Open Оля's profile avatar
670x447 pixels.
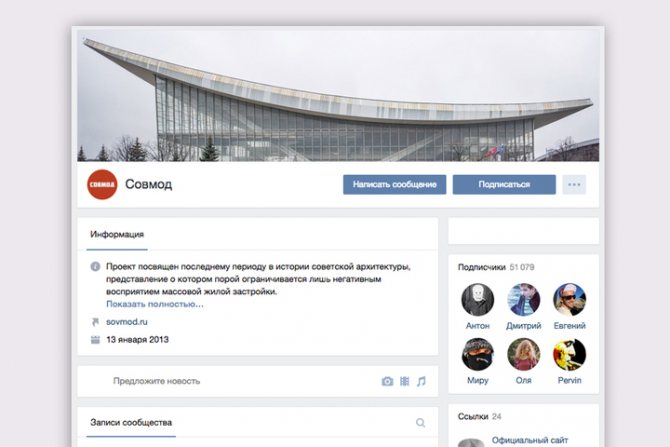[x=523, y=354]
